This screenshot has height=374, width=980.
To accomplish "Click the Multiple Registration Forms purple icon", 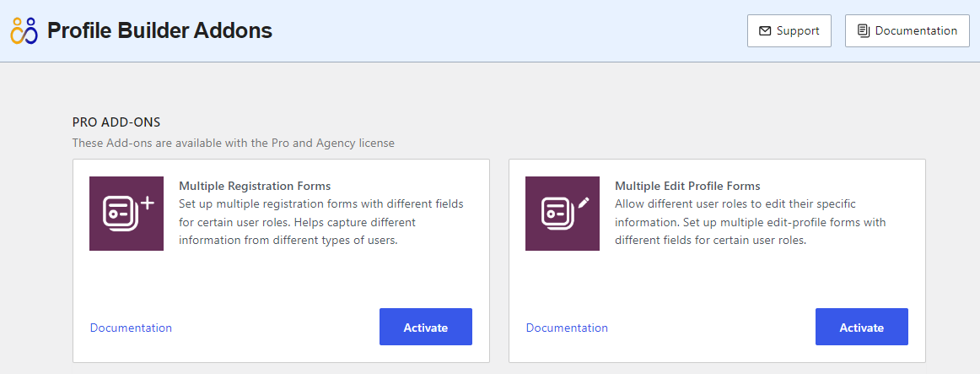I will (x=127, y=214).
